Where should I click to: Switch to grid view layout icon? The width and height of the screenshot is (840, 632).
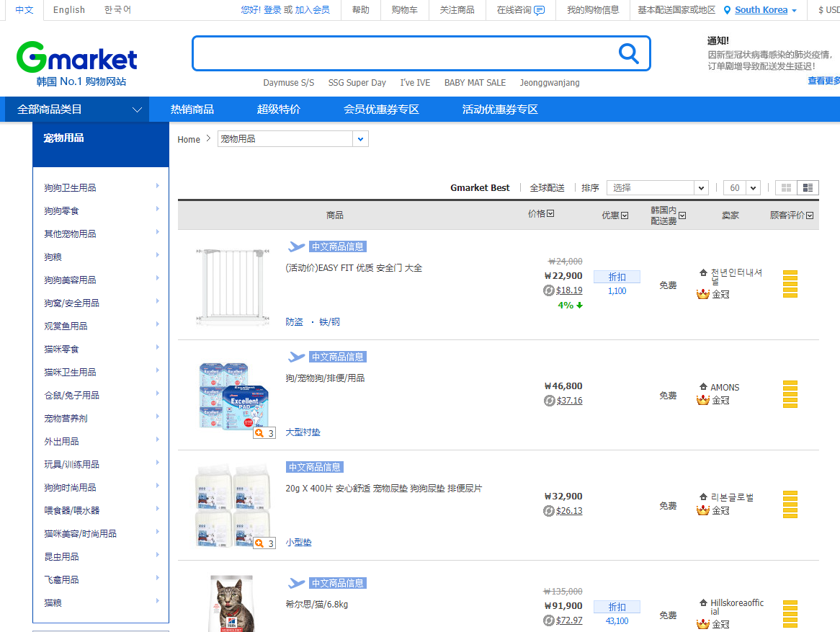click(786, 188)
